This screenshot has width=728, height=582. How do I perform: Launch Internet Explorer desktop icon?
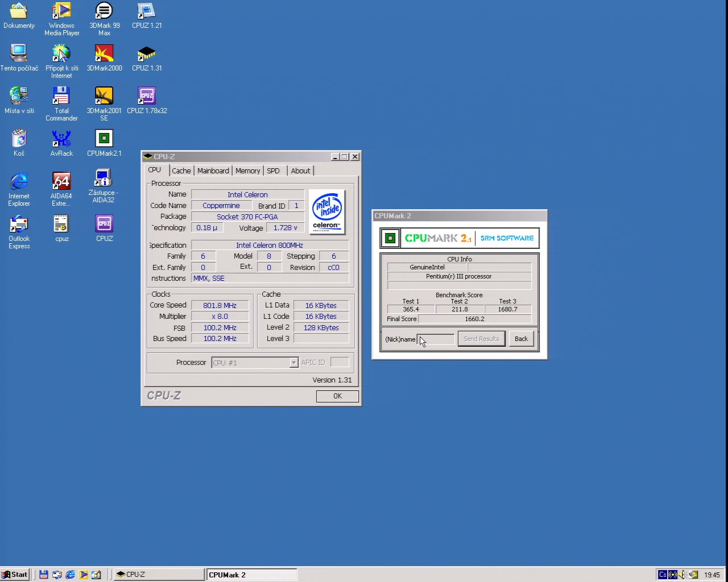[x=19, y=189]
